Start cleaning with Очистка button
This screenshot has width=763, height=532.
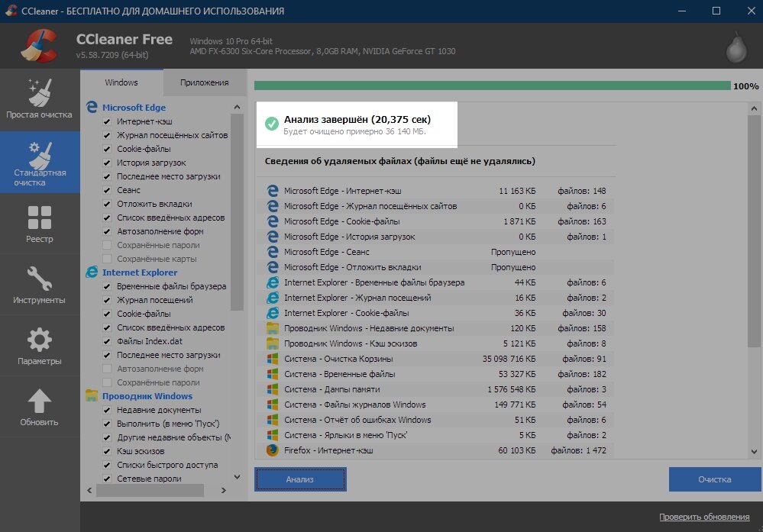(715, 479)
